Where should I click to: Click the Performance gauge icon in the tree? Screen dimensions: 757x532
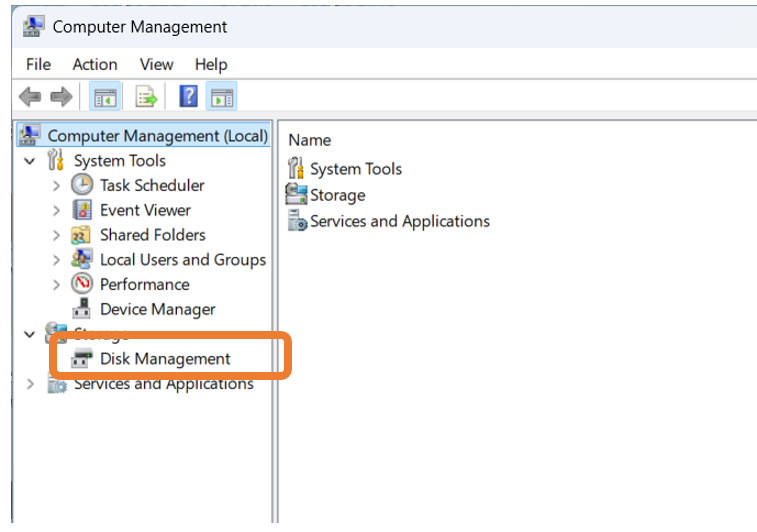[x=82, y=285]
